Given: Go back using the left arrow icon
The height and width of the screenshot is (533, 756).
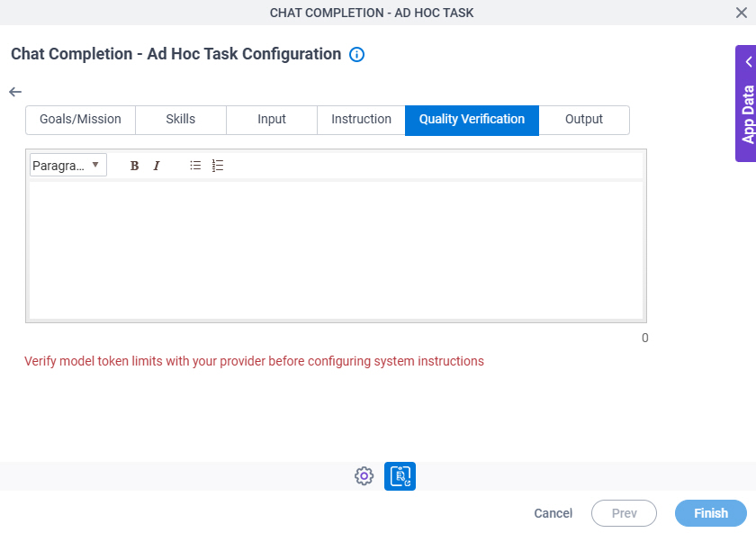Looking at the screenshot, I should (15, 92).
